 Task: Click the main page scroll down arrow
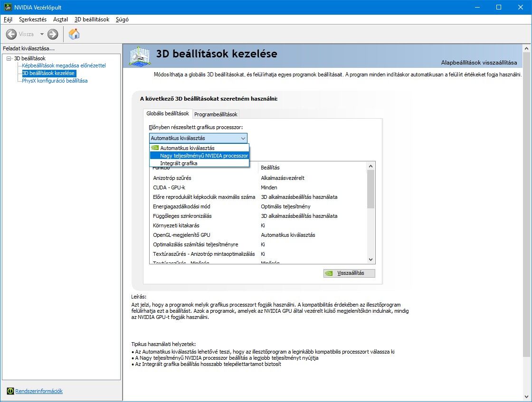tap(526, 397)
